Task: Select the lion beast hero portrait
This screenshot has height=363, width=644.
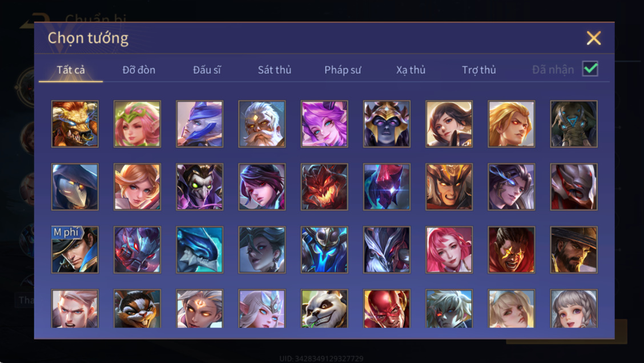Action: coord(75,123)
